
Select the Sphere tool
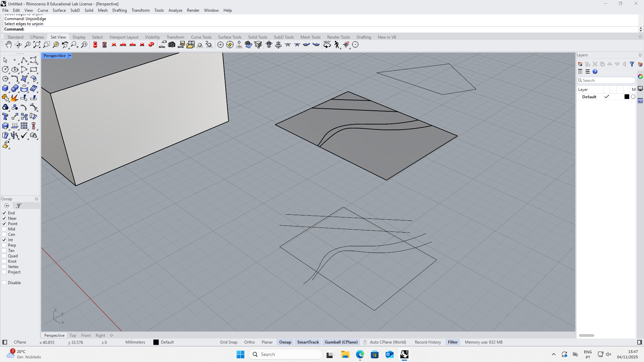15,89
